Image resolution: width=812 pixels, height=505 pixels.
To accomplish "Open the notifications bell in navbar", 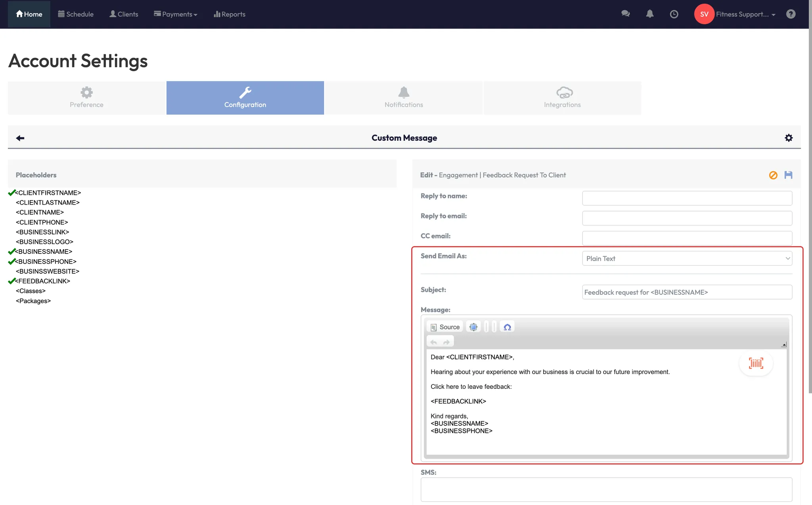I will click(649, 14).
